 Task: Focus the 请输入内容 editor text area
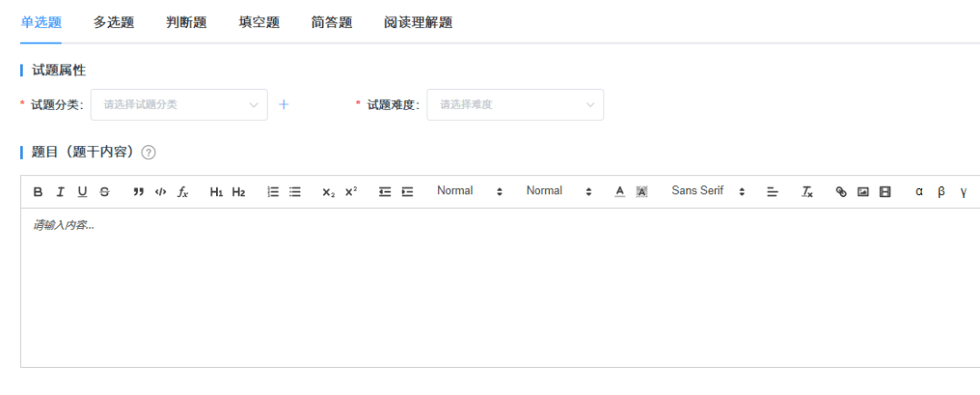(x=500, y=288)
